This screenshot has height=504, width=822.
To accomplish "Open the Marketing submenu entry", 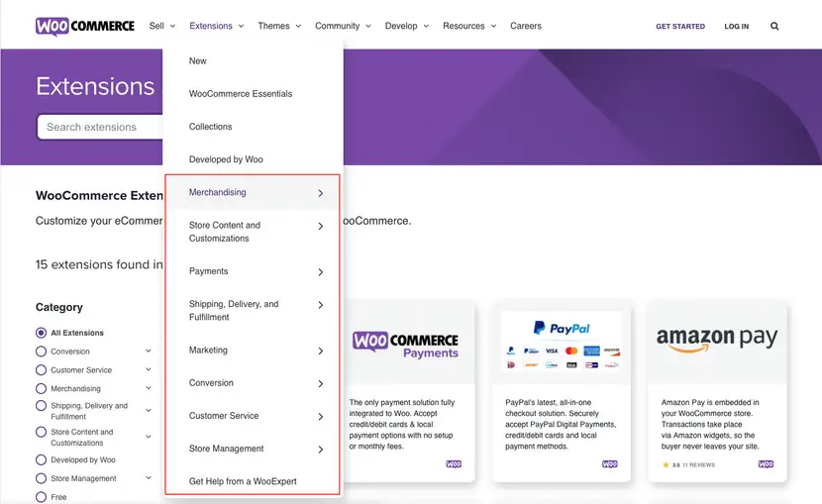I will coord(253,351).
